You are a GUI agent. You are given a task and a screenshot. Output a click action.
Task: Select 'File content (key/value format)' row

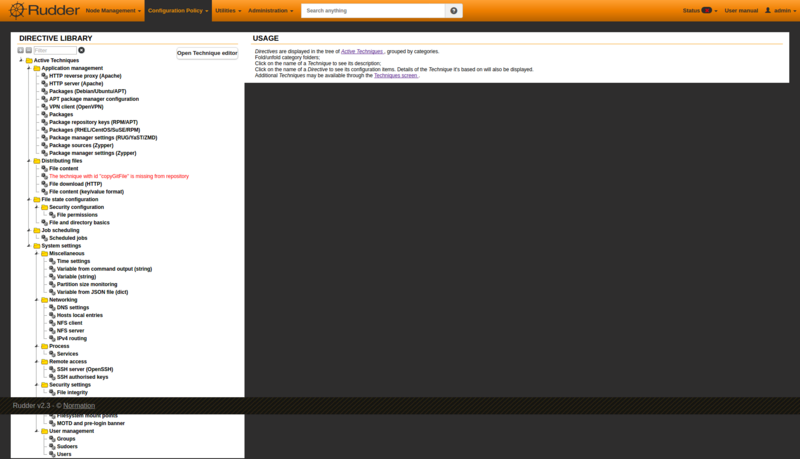(87, 192)
